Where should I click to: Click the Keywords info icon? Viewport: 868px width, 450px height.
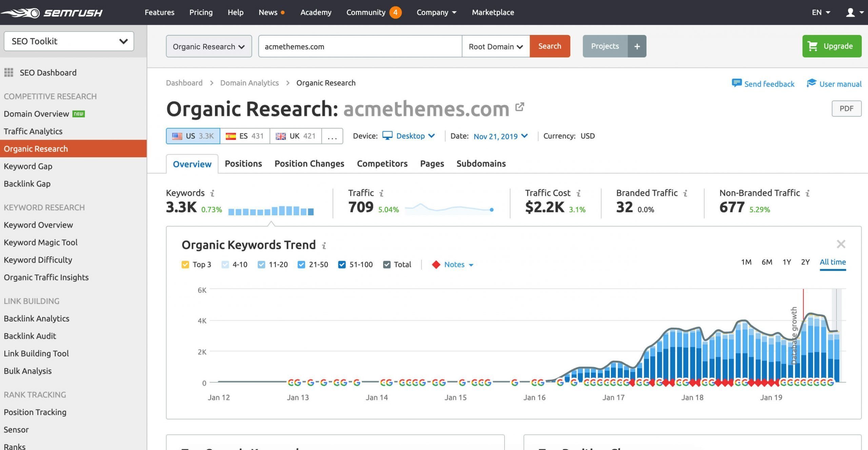click(212, 193)
